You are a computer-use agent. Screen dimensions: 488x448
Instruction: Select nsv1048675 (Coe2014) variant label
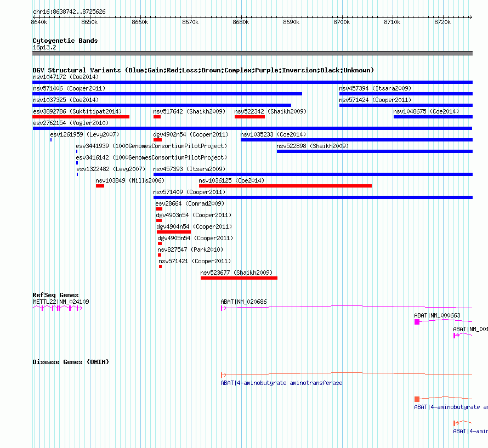coord(426,111)
